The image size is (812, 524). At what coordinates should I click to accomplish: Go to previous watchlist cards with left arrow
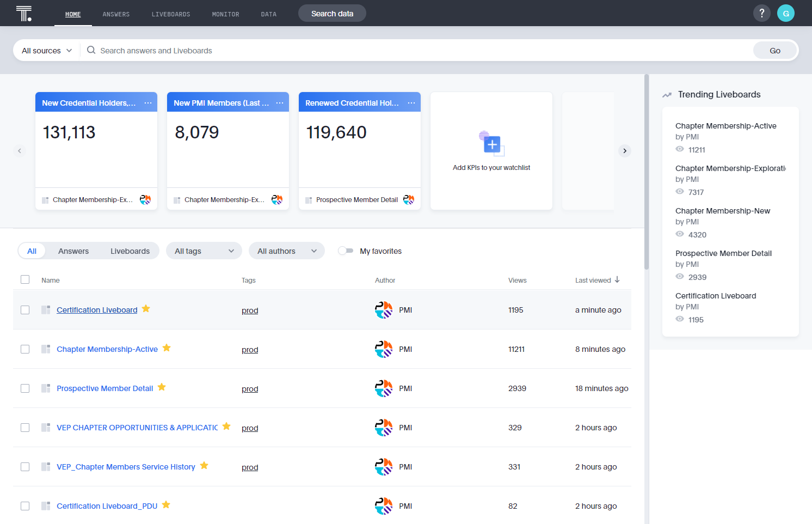click(x=20, y=151)
